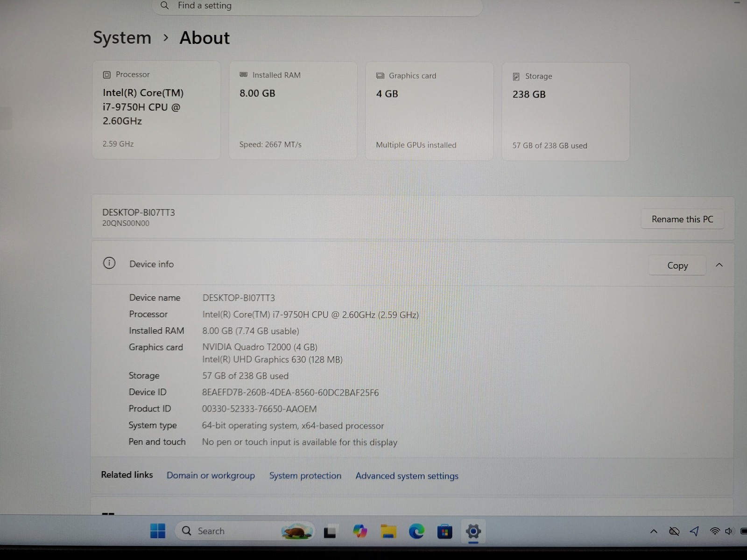Select the device name DESKTOP-BI07TT3 value
Image resolution: width=747 pixels, height=560 pixels.
click(239, 298)
